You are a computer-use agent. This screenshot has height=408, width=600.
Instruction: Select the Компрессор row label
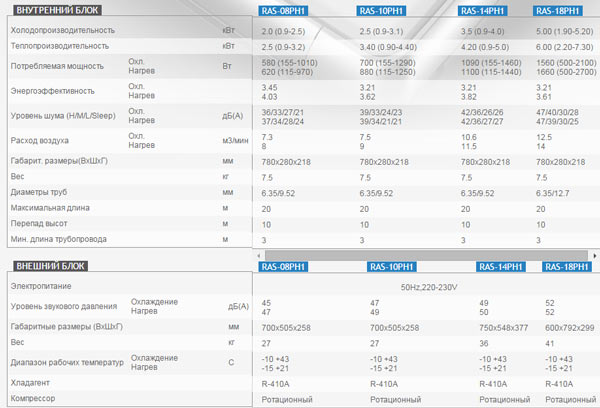pos(33,398)
